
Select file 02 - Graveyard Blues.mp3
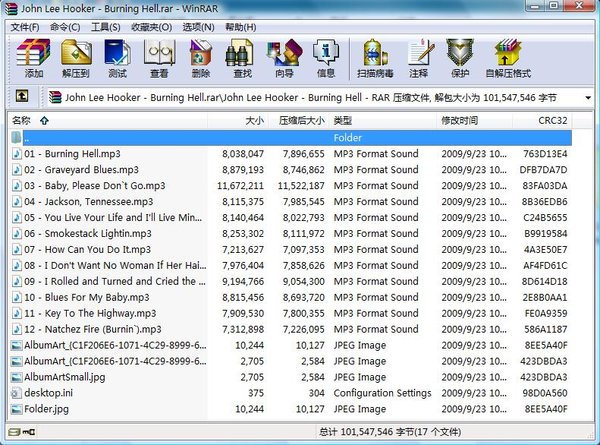(x=82, y=170)
